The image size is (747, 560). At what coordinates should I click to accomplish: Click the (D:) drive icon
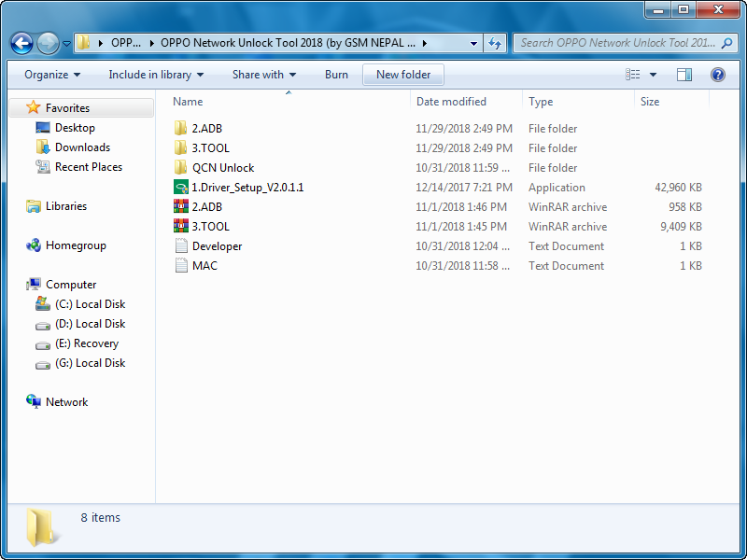(42, 326)
